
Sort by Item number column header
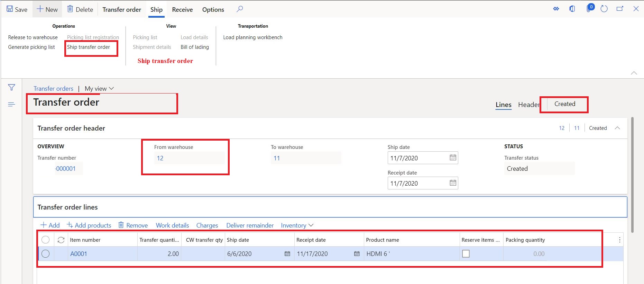102,240
